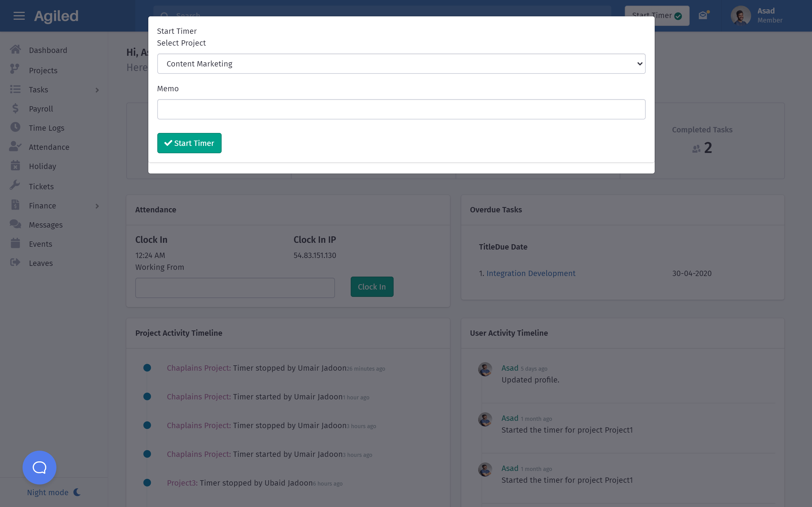Image resolution: width=812 pixels, height=507 pixels.
Task: Click the Payroll dollar icon
Action: (x=15, y=108)
